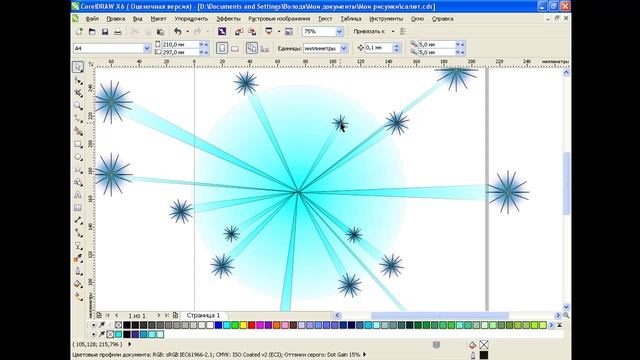Expand the zoom level 75% dropdown

coord(339,31)
